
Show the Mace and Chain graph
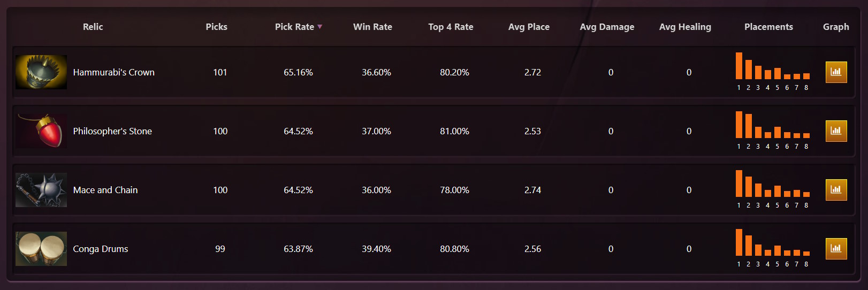point(836,190)
